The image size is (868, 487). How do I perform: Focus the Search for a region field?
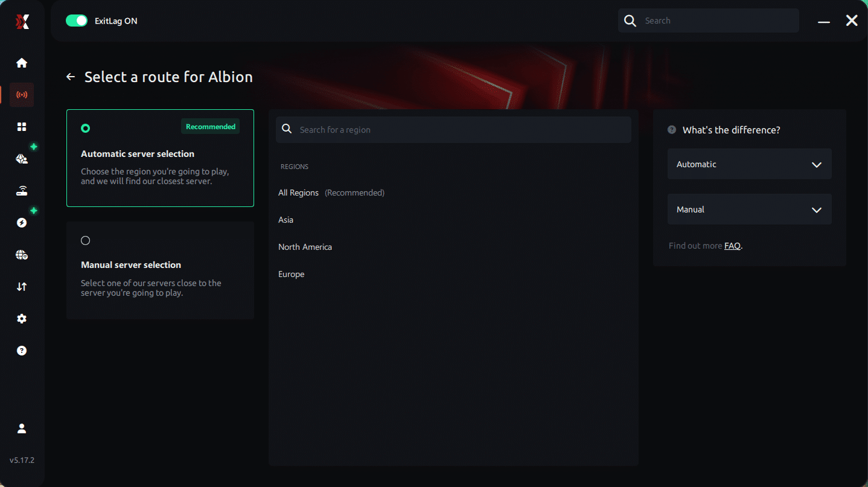[x=453, y=130]
